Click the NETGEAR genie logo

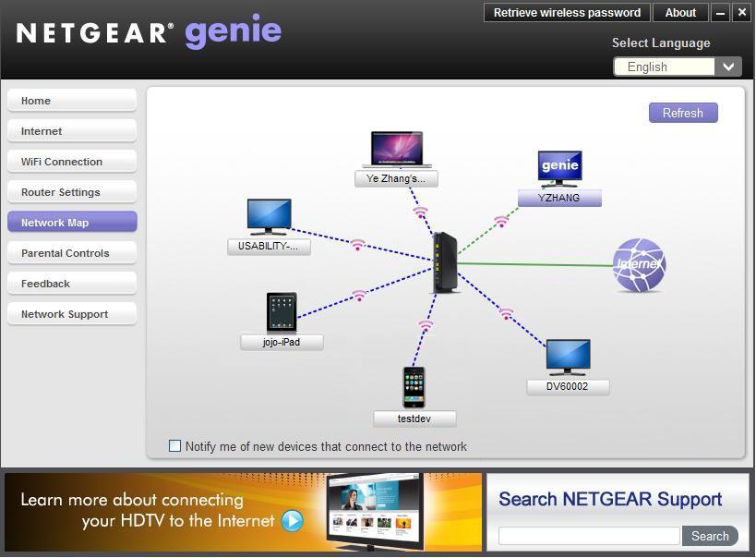pyautogui.click(x=148, y=29)
